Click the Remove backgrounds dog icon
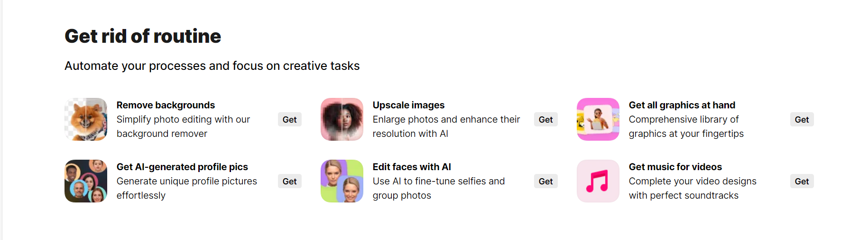The height and width of the screenshot is (240, 868). click(86, 119)
